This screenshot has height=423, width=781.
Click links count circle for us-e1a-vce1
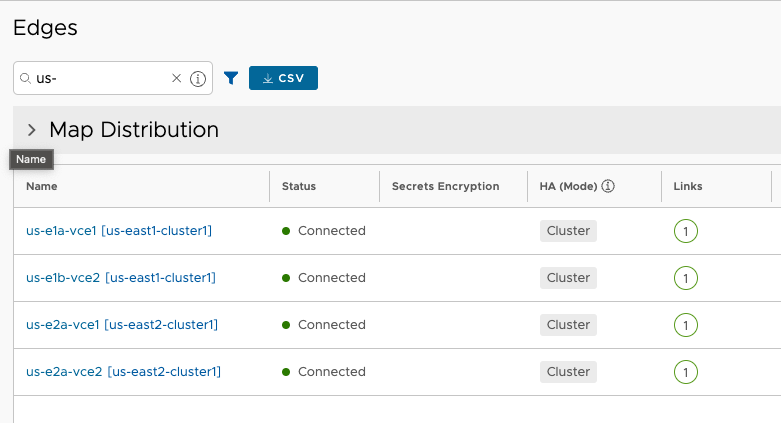coord(686,231)
